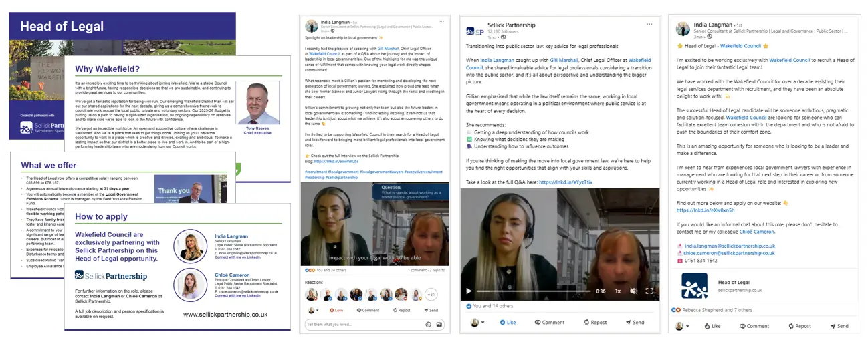Open the profile switcher dropdown on the Spotlight post

[313, 310]
